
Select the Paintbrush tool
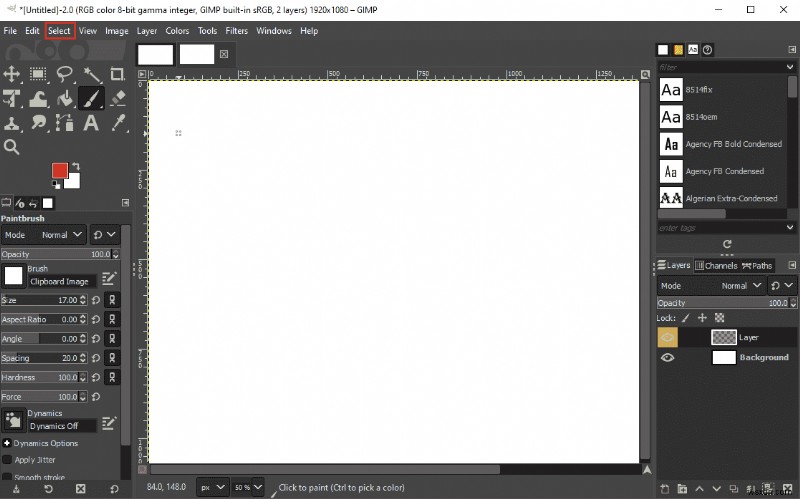click(x=91, y=98)
